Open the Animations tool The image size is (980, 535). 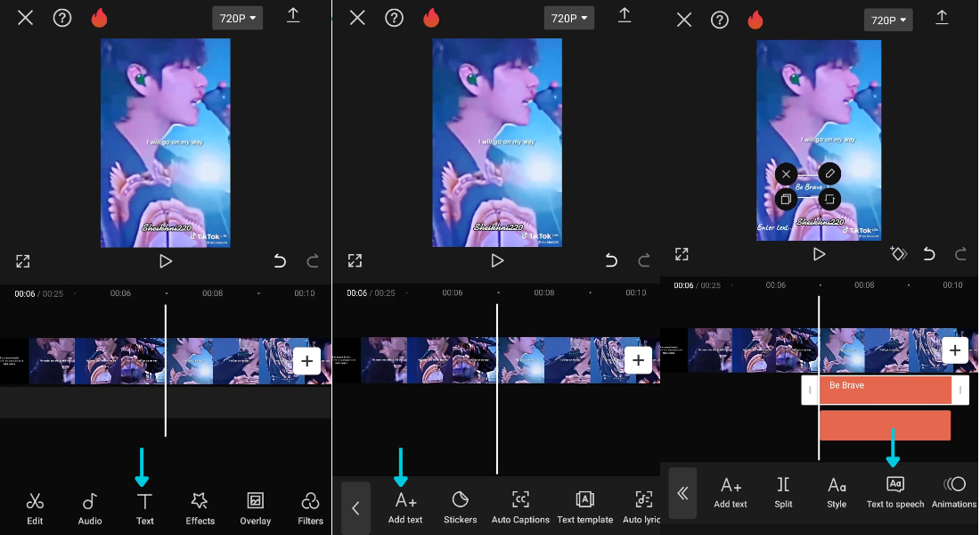point(954,492)
